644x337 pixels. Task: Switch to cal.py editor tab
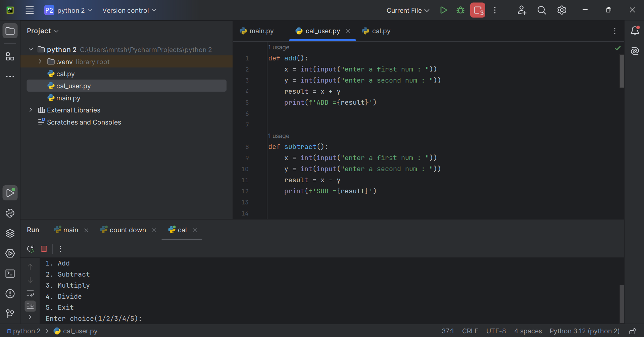376,31
